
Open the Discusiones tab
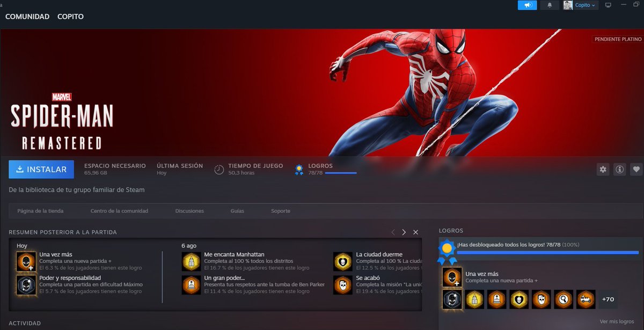[x=189, y=211]
